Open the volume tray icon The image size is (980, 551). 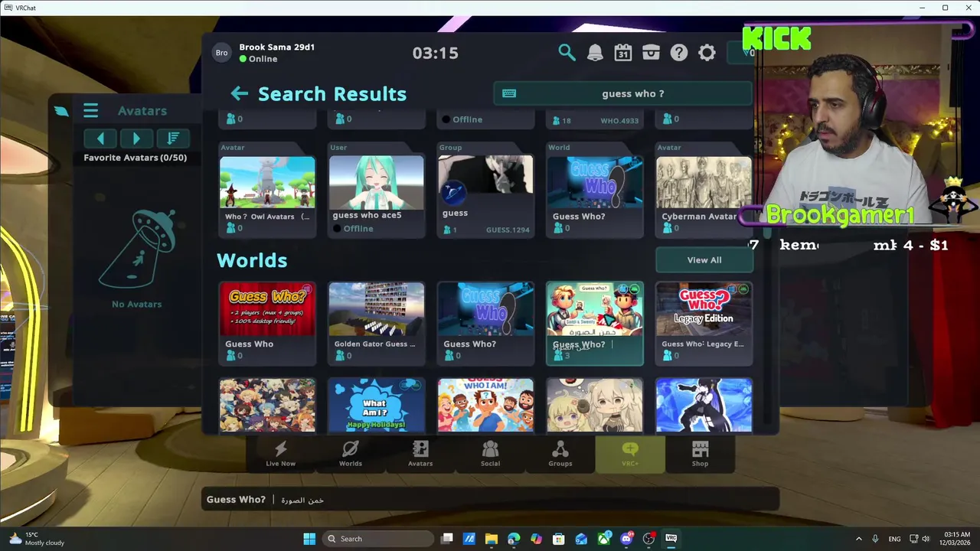point(926,539)
